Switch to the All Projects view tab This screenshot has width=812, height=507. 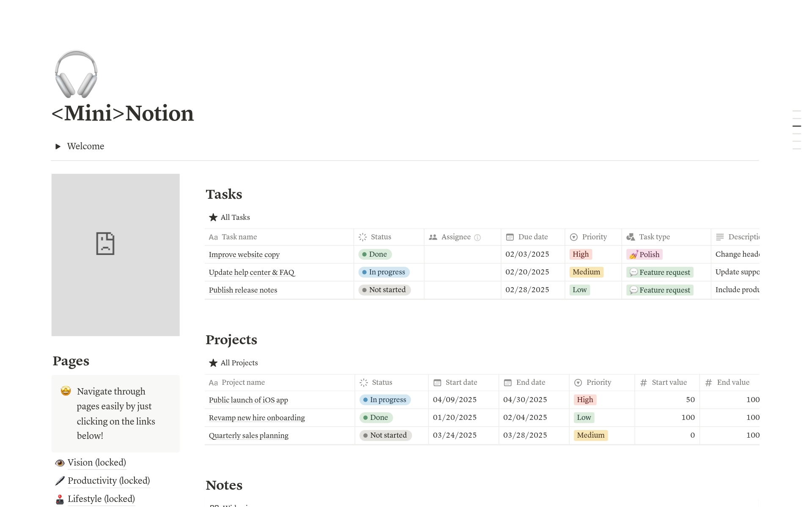pos(239,363)
